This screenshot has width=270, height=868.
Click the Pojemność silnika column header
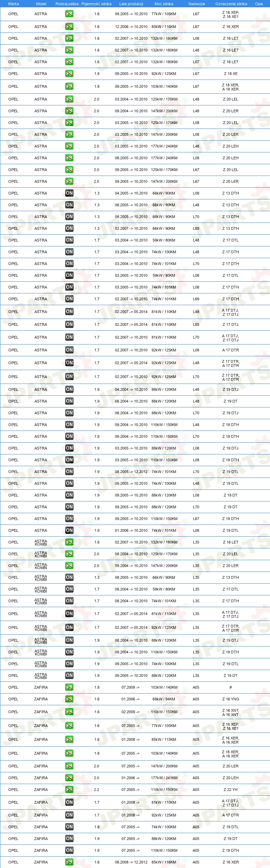point(96,4)
